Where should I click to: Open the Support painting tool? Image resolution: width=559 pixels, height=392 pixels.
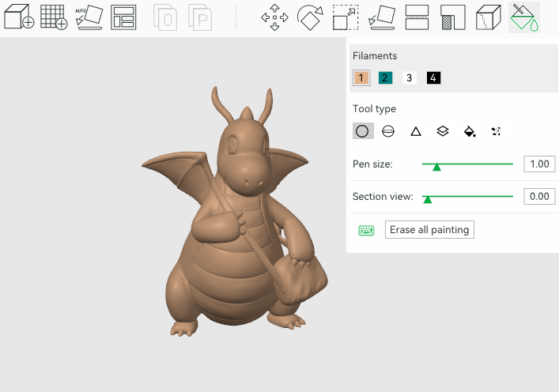(x=452, y=17)
